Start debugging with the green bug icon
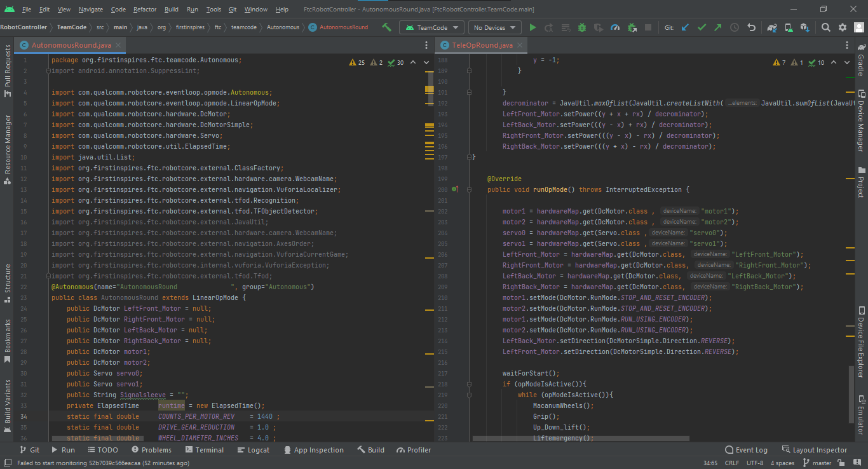 tap(582, 27)
